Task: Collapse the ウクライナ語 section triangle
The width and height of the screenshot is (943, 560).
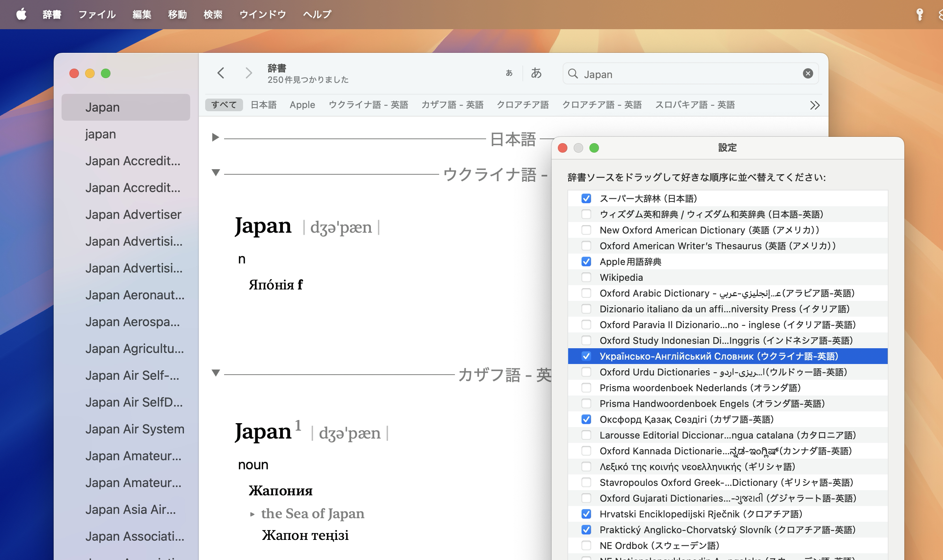Action: (215, 173)
